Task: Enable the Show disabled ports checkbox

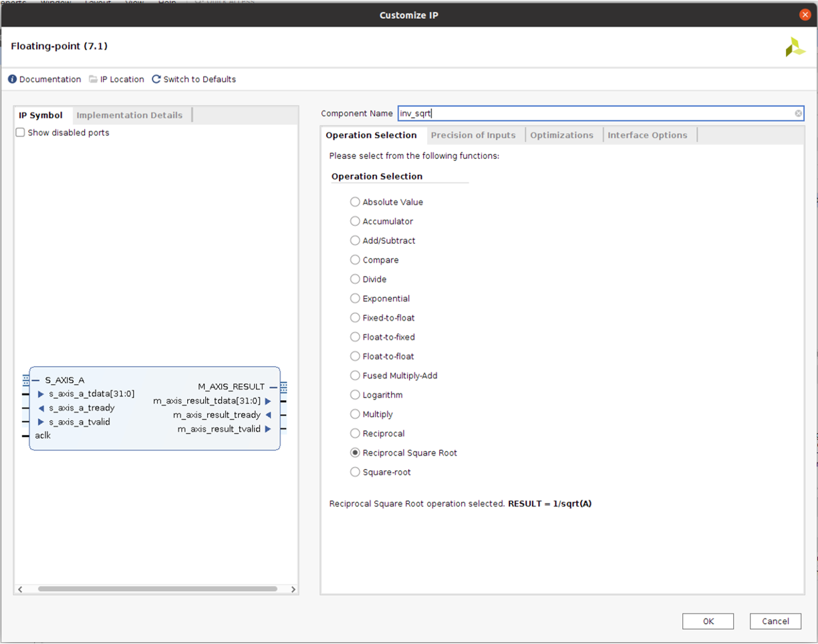Action: click(x=20, y=133)
